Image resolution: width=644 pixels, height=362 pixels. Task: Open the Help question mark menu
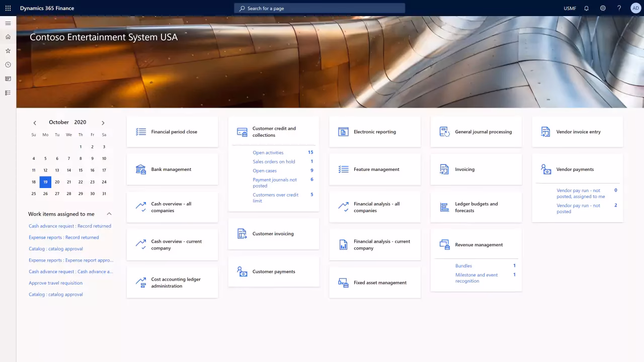coord(619,8)
